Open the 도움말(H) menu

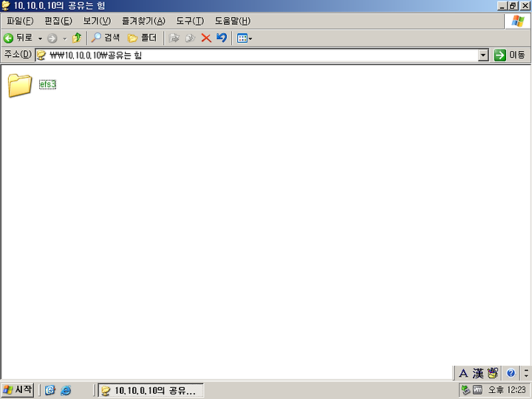click(x=233, y=21)
